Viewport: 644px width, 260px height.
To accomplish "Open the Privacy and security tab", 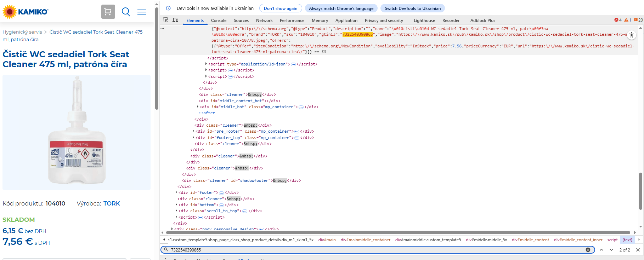I will (384, 21).
